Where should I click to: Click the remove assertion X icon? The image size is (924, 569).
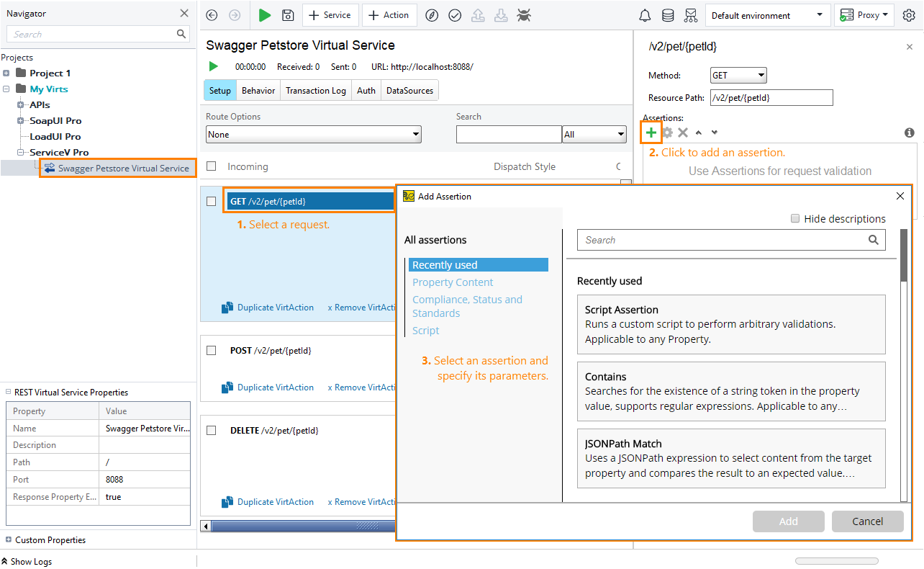point(683,133)
